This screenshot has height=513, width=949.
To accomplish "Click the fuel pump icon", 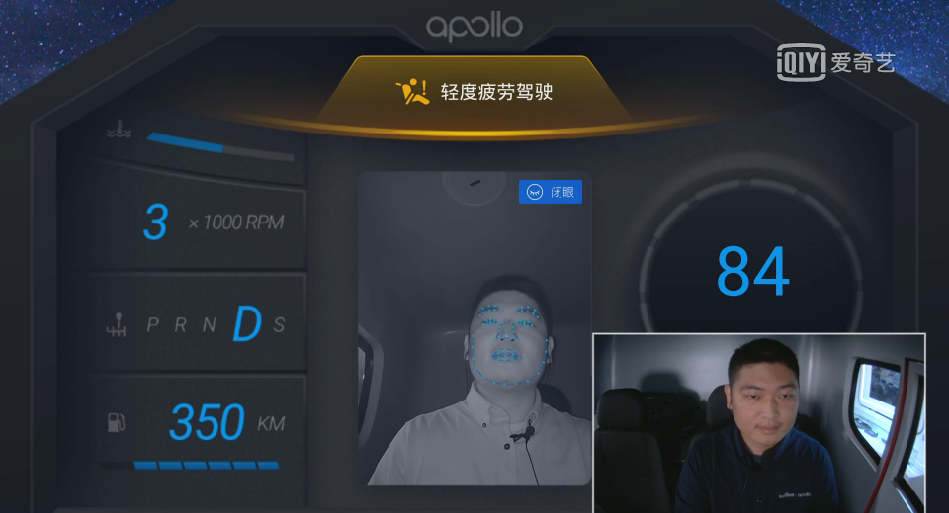I will tap(116, 422).
